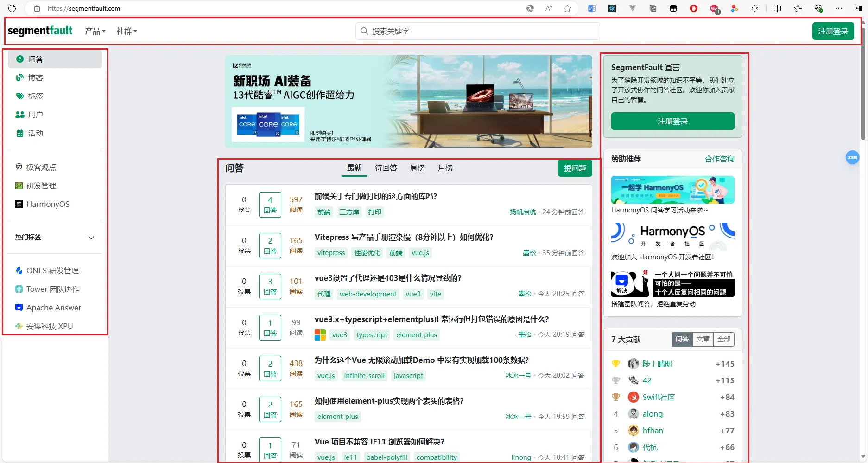Switch 7 天贡献 to 文章
The width and height of the screenshot is (868, 463).
pyautogui.click(x=703, y=339)
